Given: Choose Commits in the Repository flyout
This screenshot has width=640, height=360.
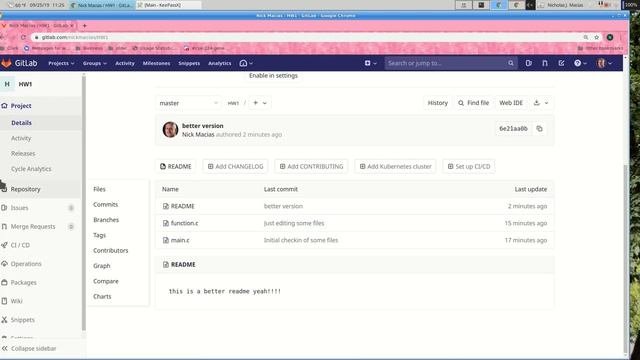Looking at the screenshot, I should [105, 204].
